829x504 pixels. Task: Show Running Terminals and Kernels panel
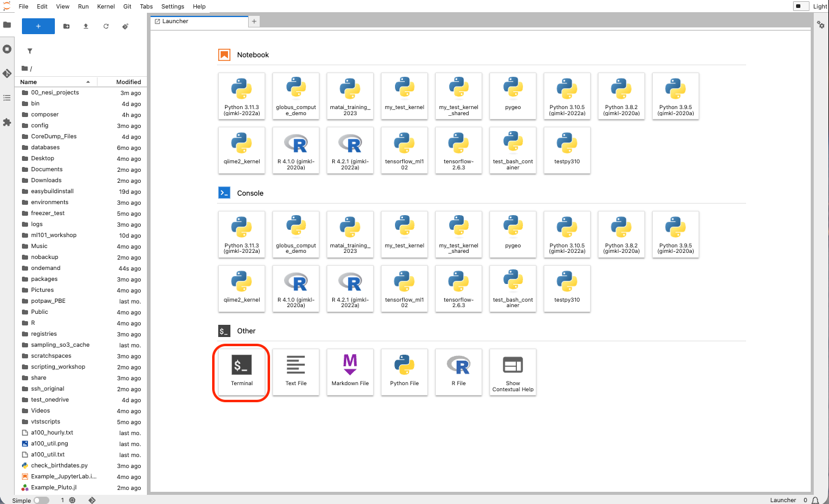(7, 49)
